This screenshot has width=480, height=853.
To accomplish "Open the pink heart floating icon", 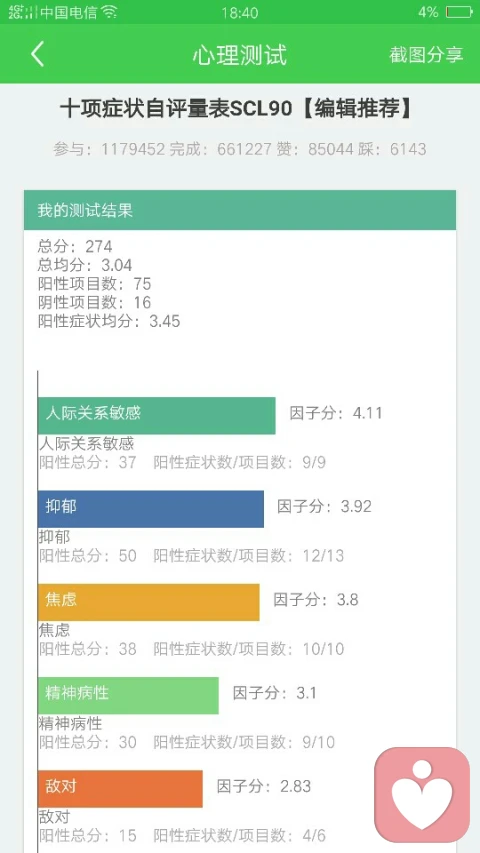I will click(422, 794).
